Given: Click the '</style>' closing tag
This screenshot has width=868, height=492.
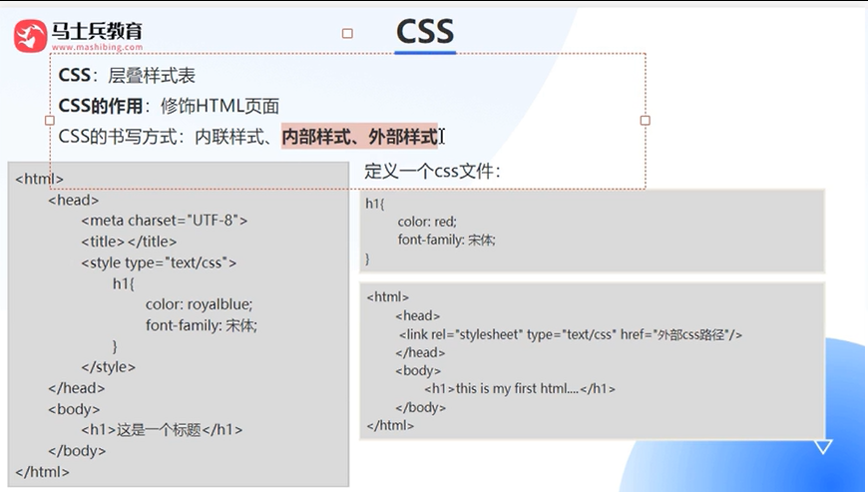Looking at the screenshot, I should coord(109,367).
